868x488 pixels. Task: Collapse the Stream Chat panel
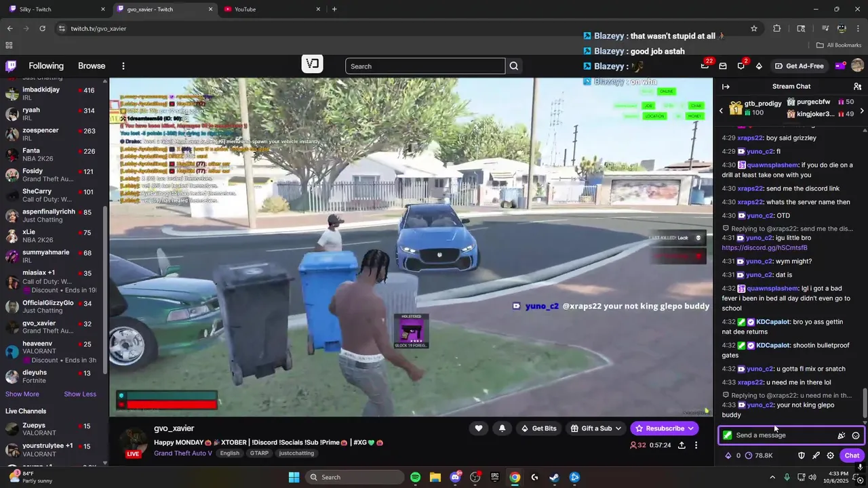point(726,86)
